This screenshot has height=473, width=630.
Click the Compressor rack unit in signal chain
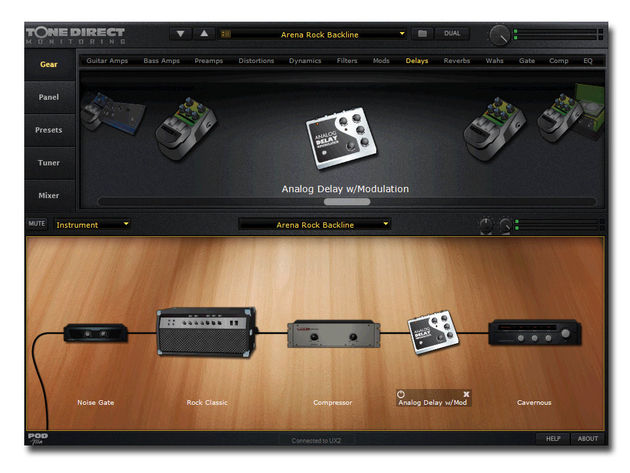333,334
